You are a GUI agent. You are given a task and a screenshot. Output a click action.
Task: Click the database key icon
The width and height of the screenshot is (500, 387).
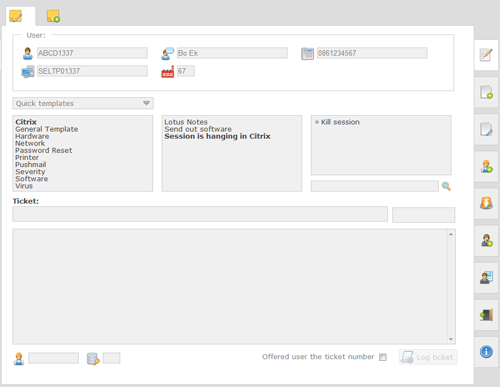93,359
